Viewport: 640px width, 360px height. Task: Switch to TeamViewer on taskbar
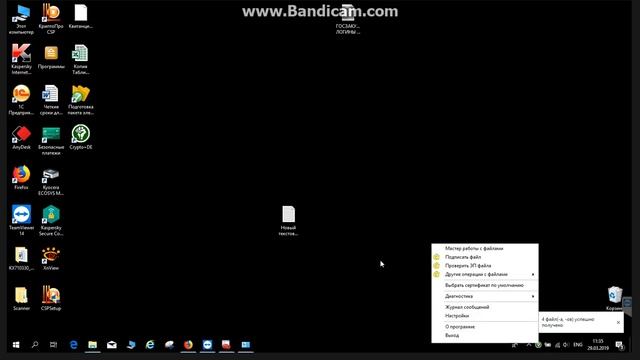[x=207, y=345]
